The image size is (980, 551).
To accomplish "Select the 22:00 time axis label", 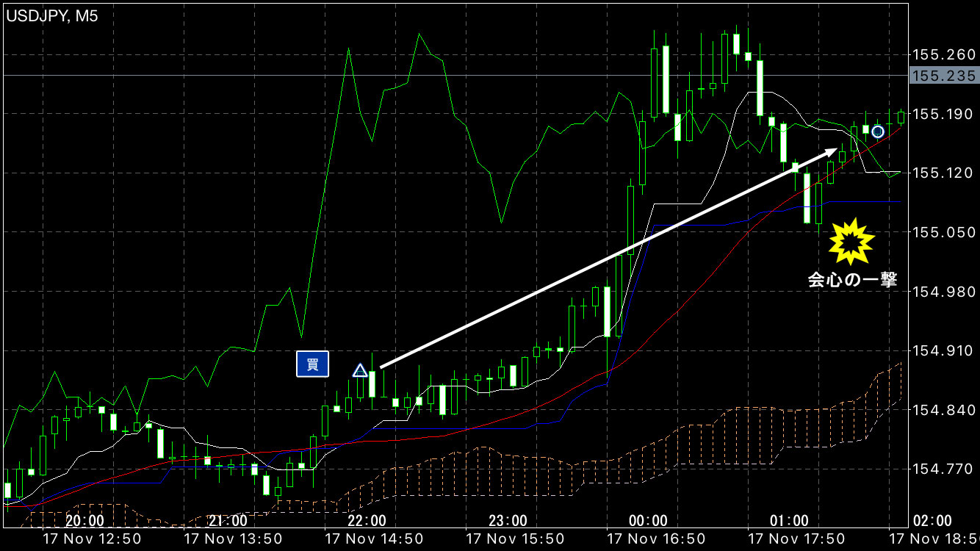I will click(367, 521).
